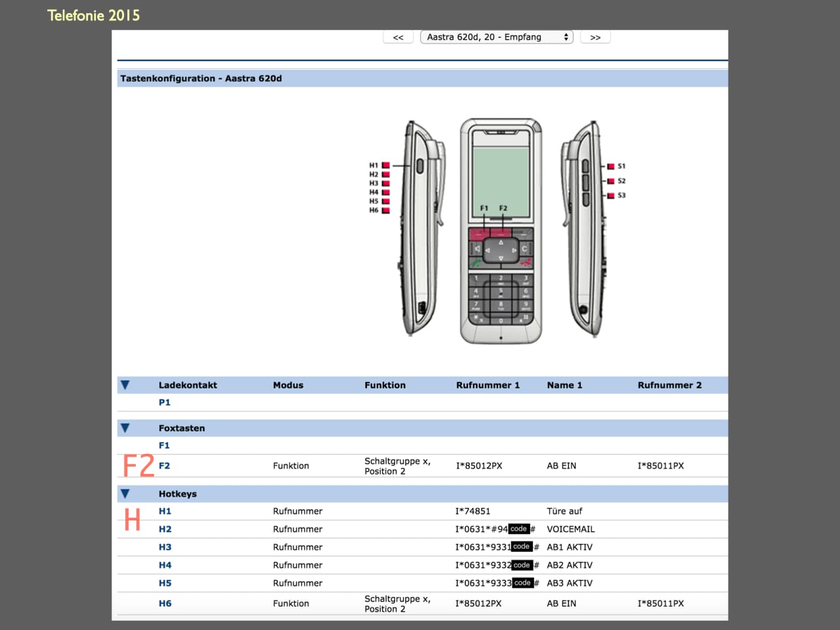
Task: Click the F1 label on the phone display
Action: tap(484, 208)
